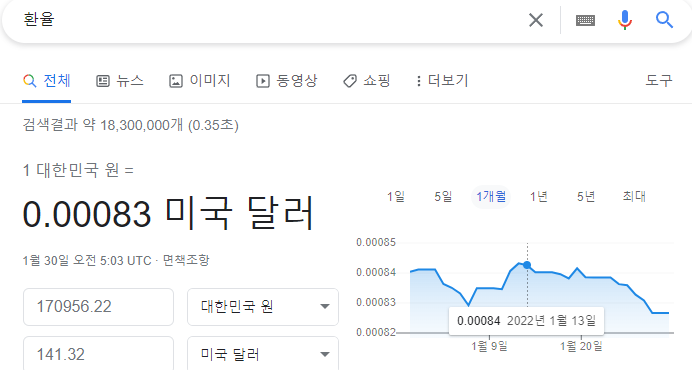This screenshot has height=385, width=692.
Task: Expand the 더보기 menu
Action: coord(442,81)
